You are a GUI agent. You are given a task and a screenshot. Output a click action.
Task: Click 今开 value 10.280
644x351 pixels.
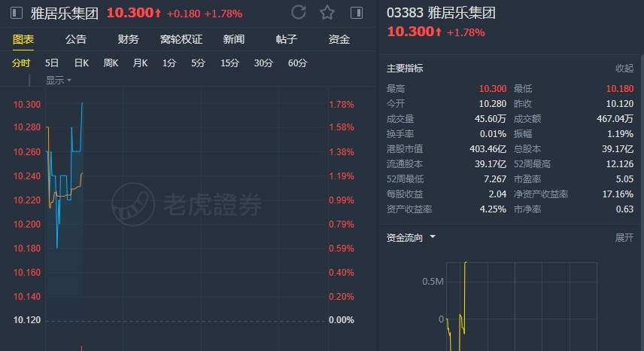coord(493,104)
